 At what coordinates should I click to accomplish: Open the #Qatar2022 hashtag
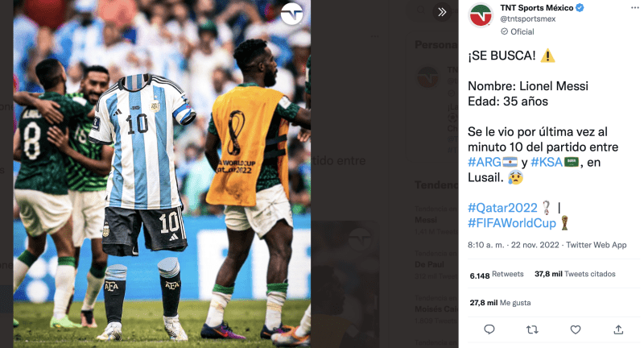tap(502, 208)
